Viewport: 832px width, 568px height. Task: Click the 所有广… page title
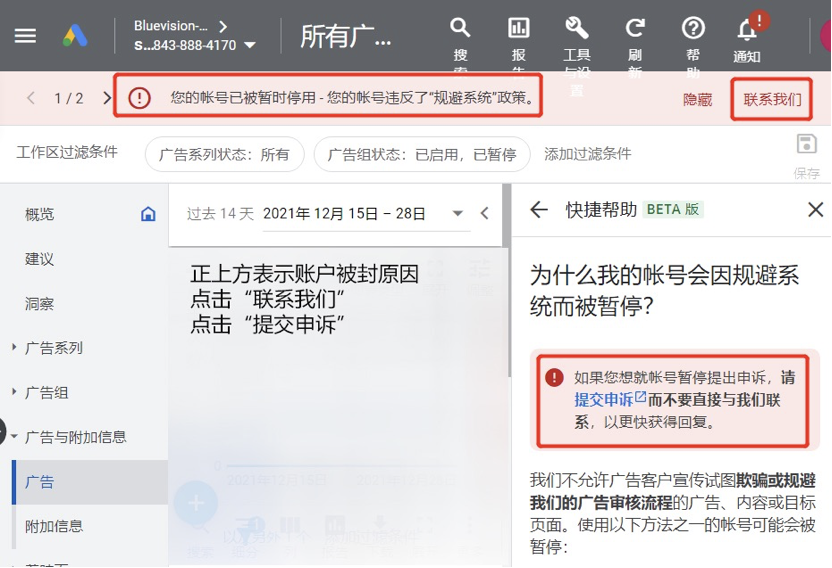pos(345,36)
